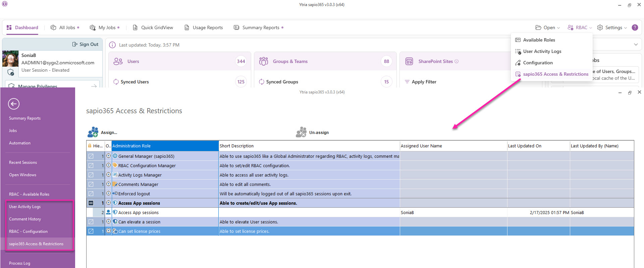Click the Apply Filter option
644x268 pixels.
tap(424, 82)
